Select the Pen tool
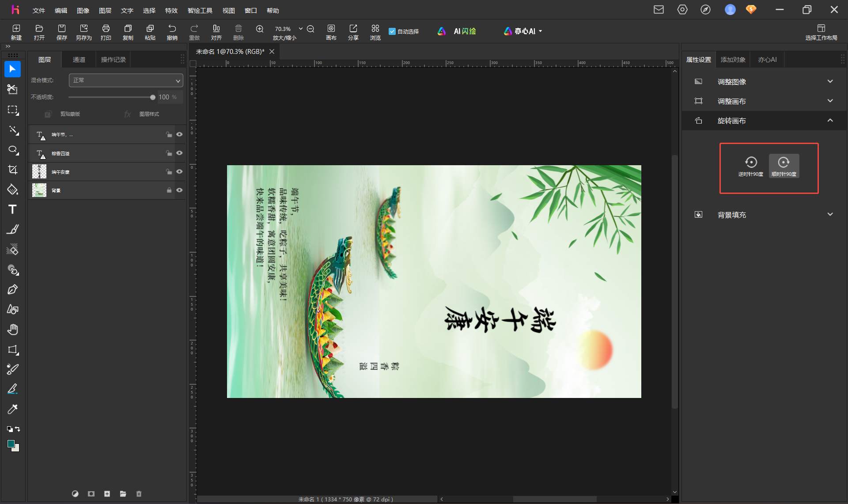This screenshot has height=504, width=848. [x=12, y=289]
